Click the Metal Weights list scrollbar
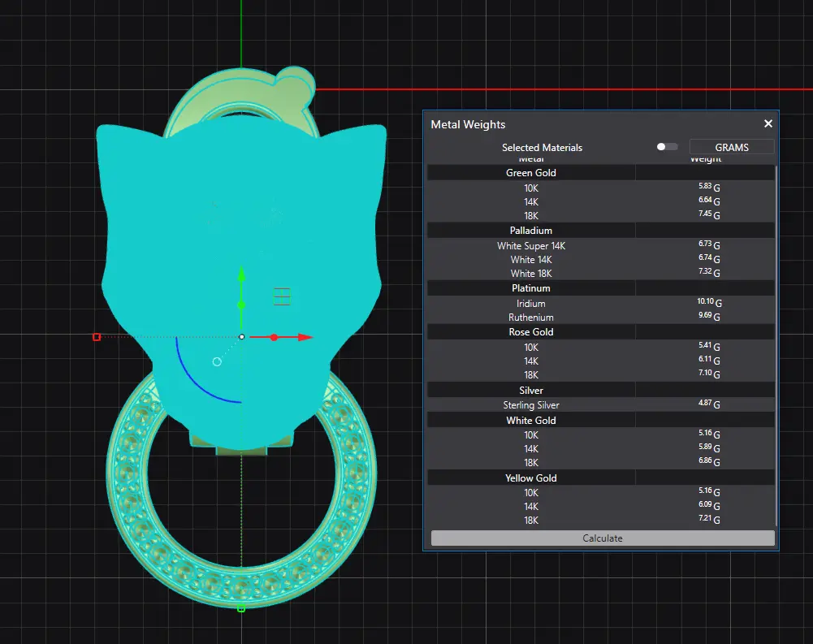The width and height of the screenshot is (813, 644). pyautogui.click(x=776, y=347)
